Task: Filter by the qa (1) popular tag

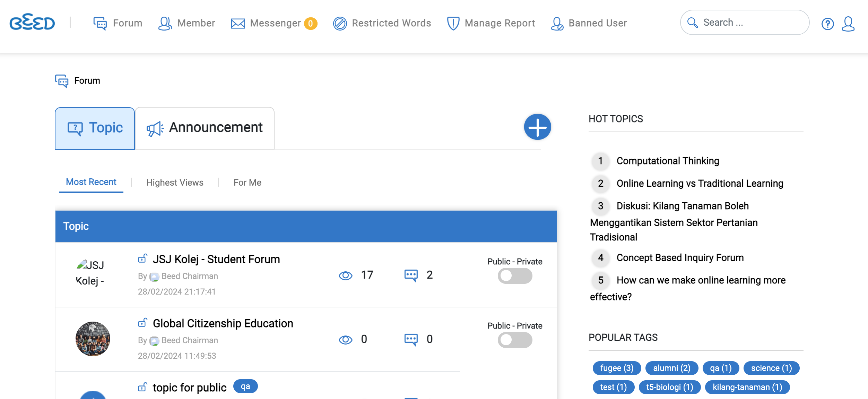Action: (721, 368)
